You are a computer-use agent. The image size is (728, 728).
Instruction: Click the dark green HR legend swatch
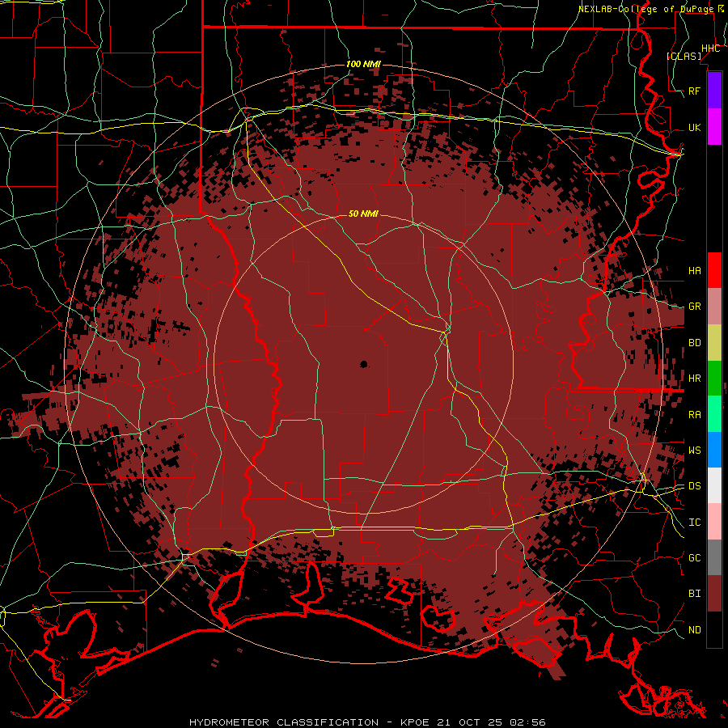tap(714, 379)
